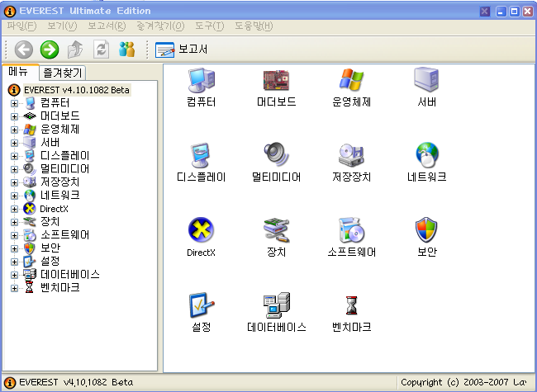Screen dimensions: 537x392
Task: Select 보안 in the tree
Action: [50, 248]
